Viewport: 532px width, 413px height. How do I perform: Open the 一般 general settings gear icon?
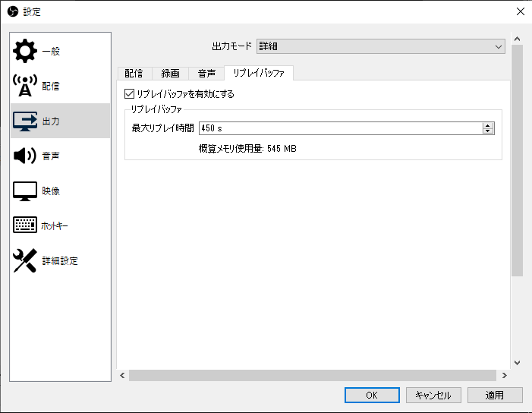pos(25,51)
